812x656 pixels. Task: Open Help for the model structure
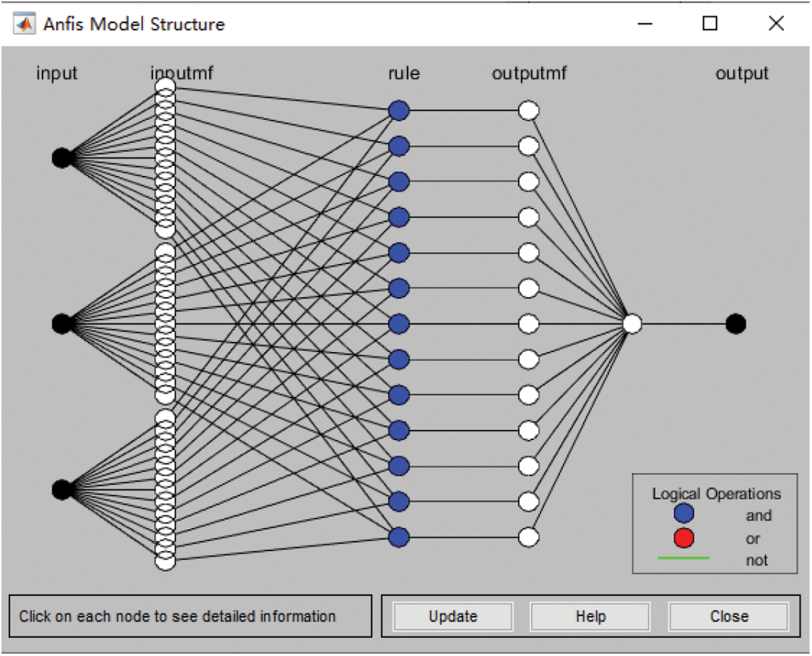590,617
